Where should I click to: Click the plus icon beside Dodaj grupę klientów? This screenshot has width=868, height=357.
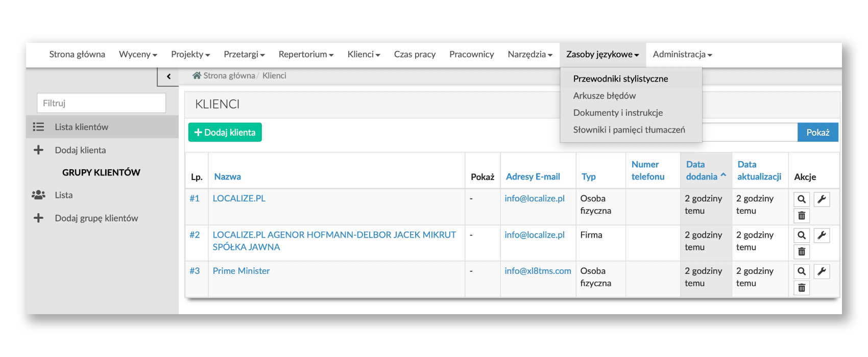pos(38,218)
